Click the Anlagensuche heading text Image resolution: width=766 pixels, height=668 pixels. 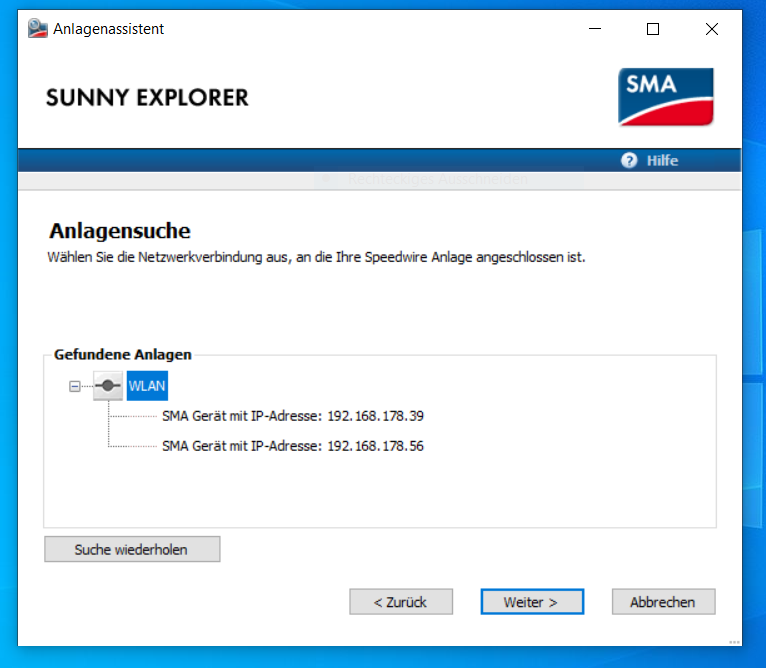120,231
